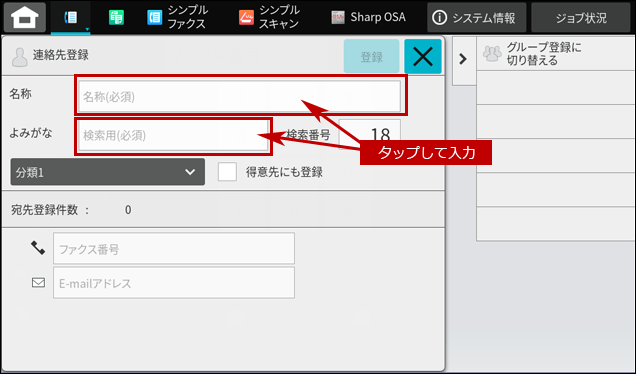Tap the ファクス番号 field
The width and height of the screenshot is (636, 374).
point(174,248)
